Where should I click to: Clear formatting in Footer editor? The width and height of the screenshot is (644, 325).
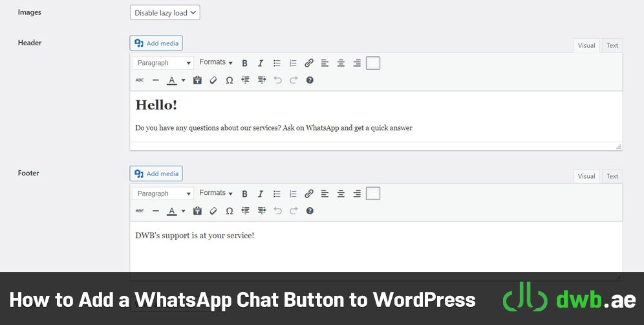[213, 210]
